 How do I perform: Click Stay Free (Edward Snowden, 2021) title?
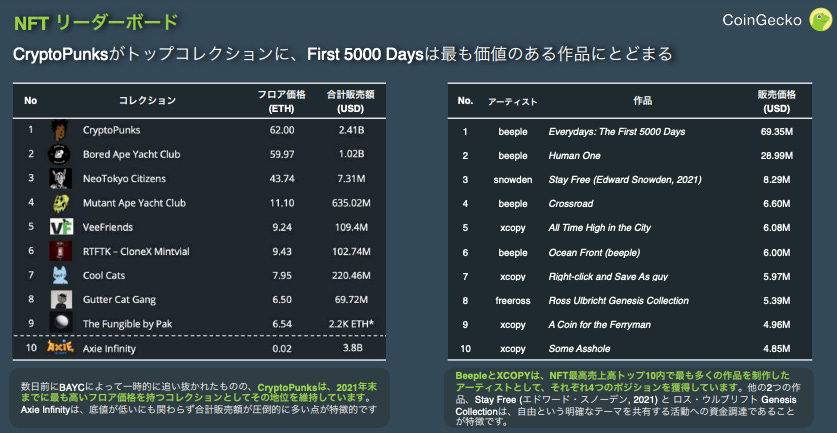tap(625, 180)
